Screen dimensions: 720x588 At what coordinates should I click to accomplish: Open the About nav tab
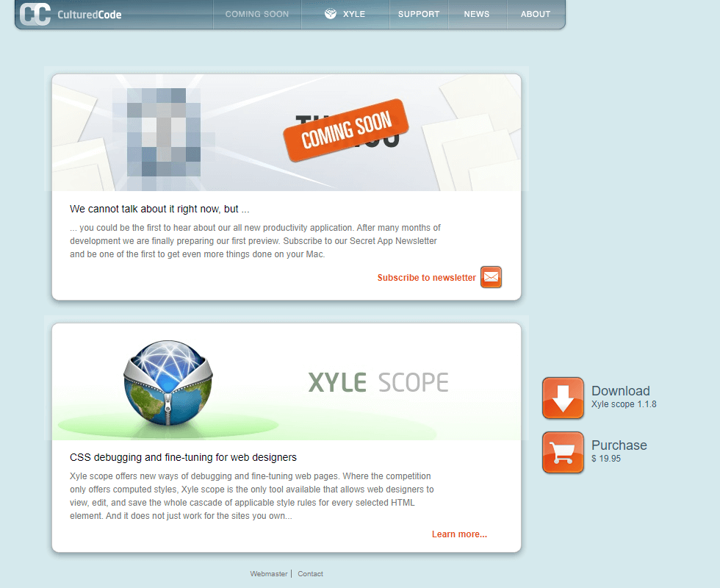point(536,14)
